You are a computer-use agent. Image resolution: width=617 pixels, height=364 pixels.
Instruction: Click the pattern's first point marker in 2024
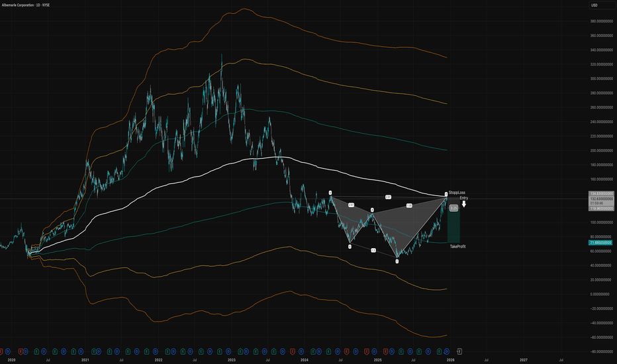330,193
